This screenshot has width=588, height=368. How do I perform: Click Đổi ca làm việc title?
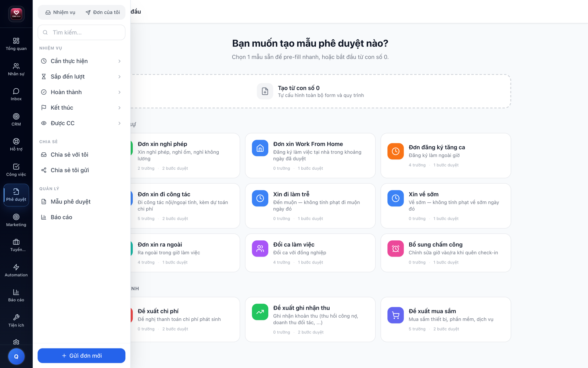coord(294,244)
